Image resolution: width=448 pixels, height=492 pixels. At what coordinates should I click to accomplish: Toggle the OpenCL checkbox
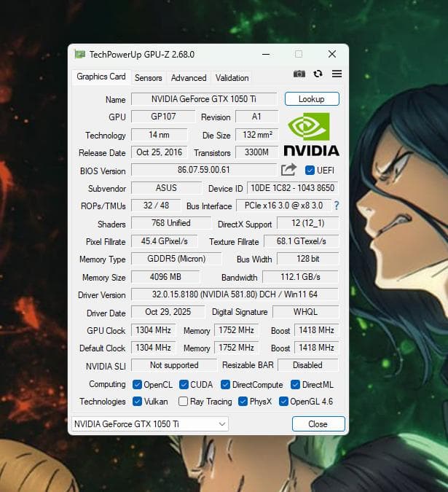tap(137, 385)
